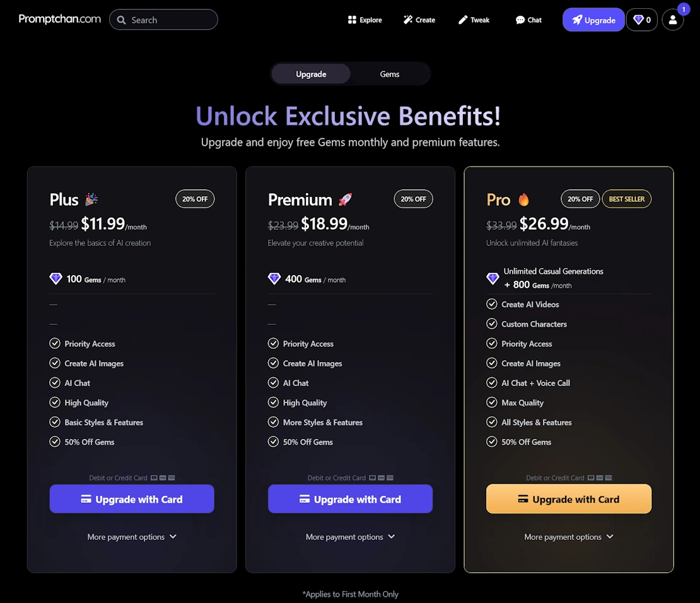Expand More payment options under Pro
Image resolution: width=700 pixels, height=603 pixels.
[569, 537]
